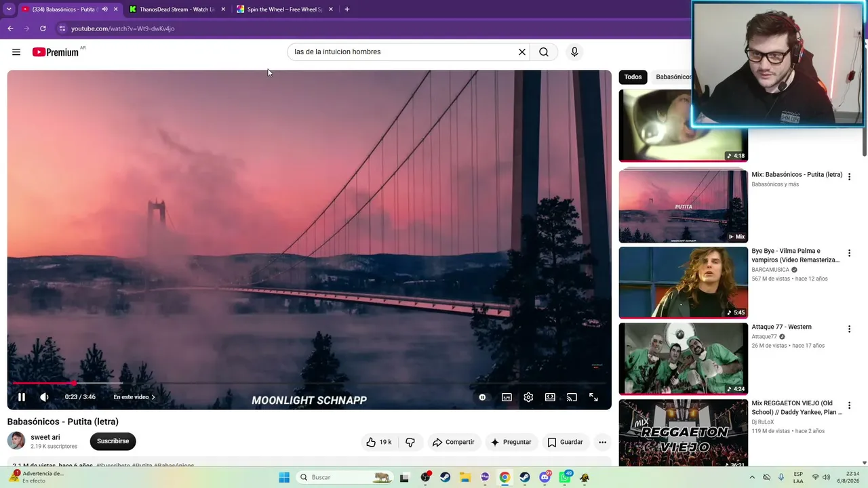Open the sweet ari channel avatar

(16, 441)
